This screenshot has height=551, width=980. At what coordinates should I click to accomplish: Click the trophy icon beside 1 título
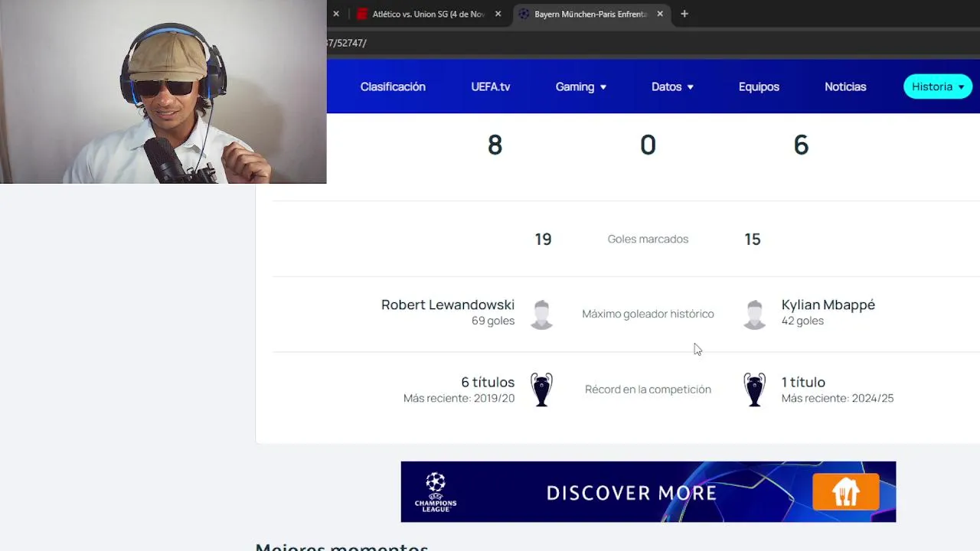coord(754,390)
